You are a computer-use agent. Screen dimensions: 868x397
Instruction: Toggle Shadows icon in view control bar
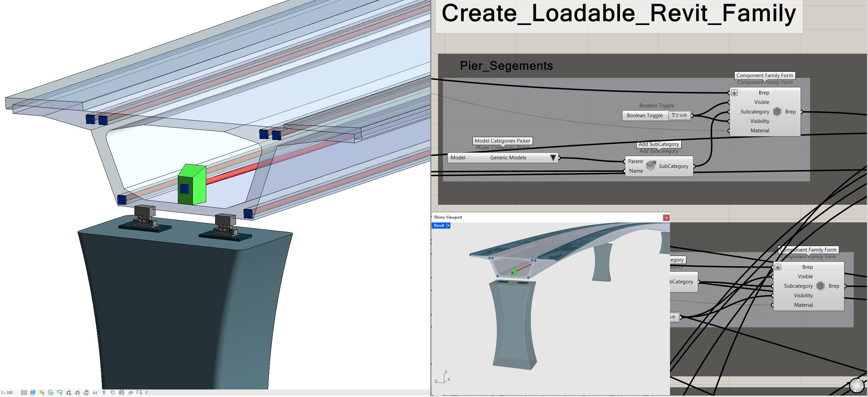pos(51,393)
